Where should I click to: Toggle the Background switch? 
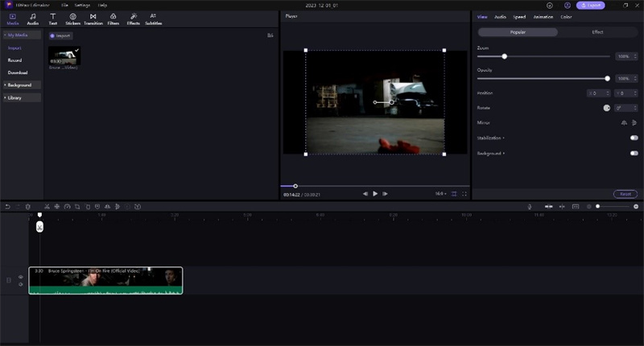pyautogui.click(x=634, y=153)
